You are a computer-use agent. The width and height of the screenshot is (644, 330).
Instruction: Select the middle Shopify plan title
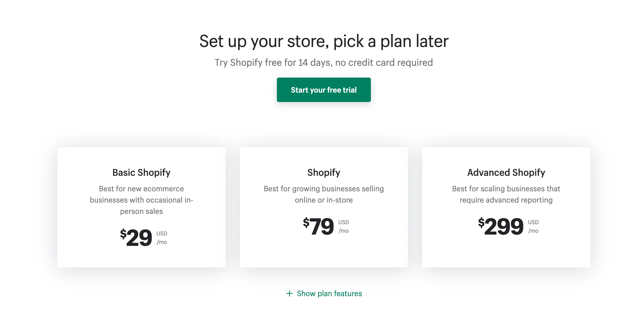coord(323,173)
